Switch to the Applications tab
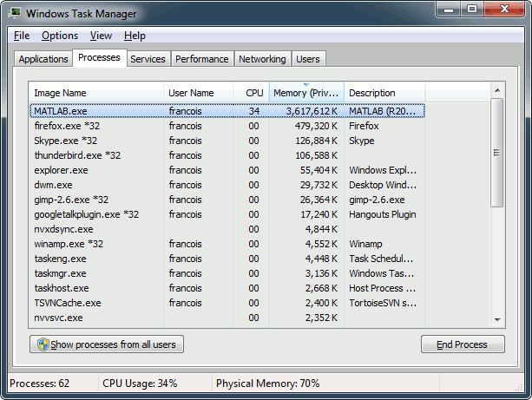The height and width of the screenshot is (400, 532). click(x=43, y=59)
